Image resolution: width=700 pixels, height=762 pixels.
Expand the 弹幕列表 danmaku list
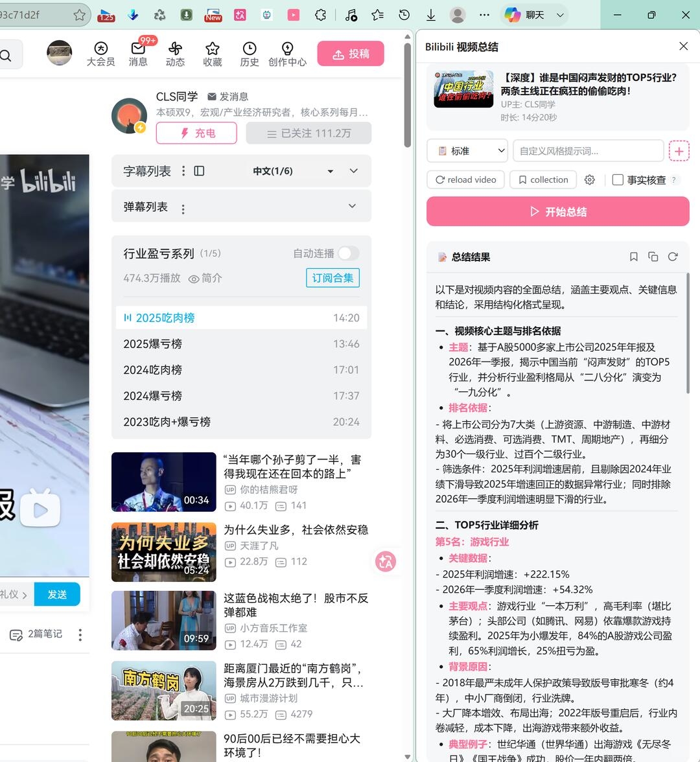coord(352,206)
